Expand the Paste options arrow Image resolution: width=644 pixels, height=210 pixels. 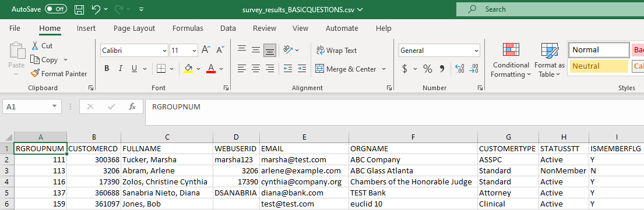pyautogui.click(x=16, y=74)
